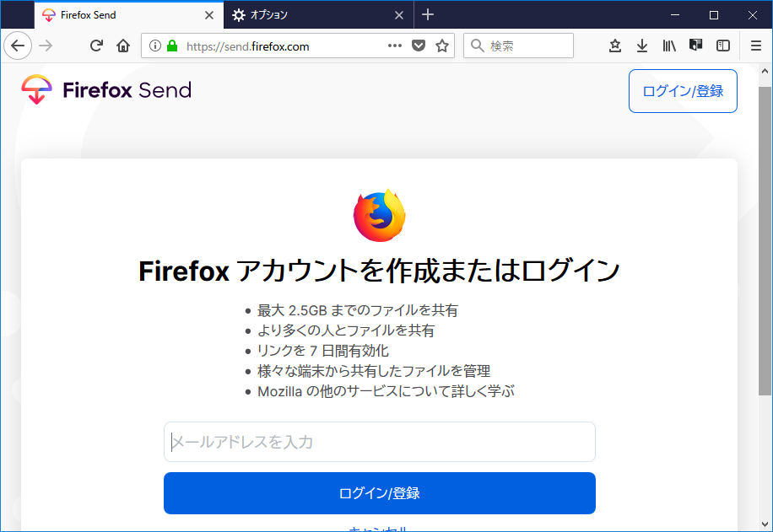Click the search field showing 検索

pyautogui.click(x=518, y=46)
